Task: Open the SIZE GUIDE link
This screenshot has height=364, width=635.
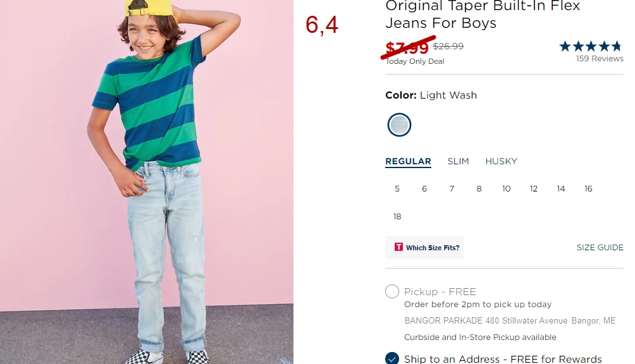Action: coord(600,248)
